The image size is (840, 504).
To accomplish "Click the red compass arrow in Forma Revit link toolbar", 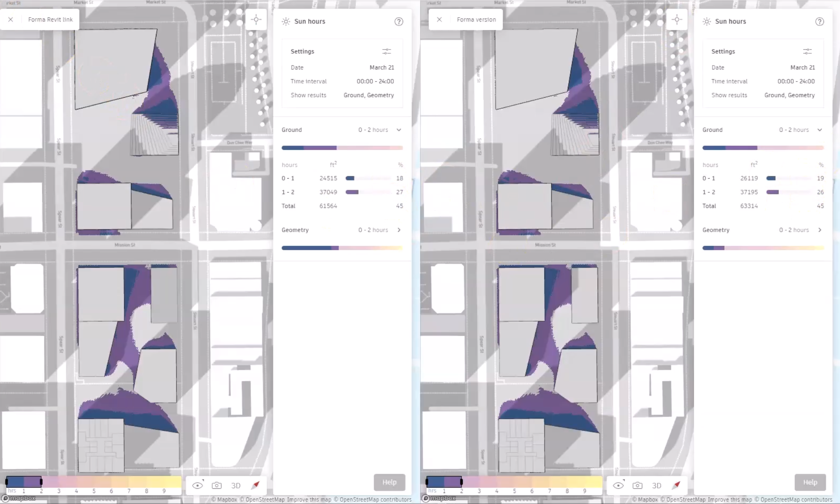I will click(256, 485).
